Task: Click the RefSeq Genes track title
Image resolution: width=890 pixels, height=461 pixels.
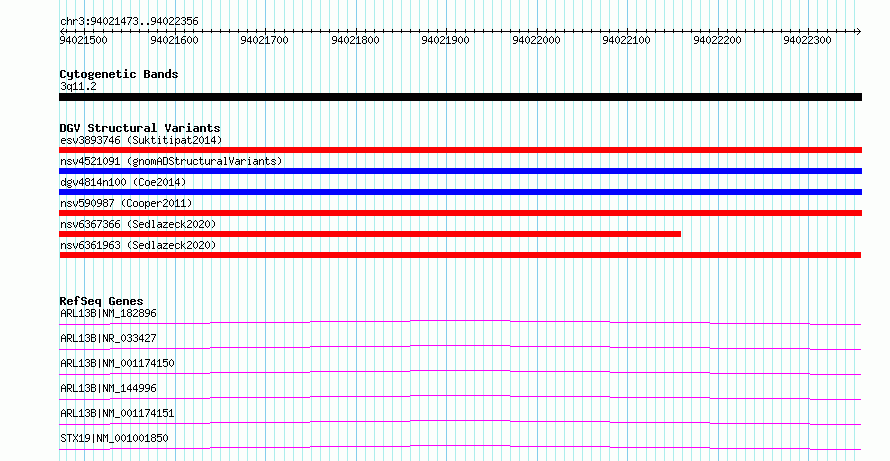Action: [x=102, y=301]
